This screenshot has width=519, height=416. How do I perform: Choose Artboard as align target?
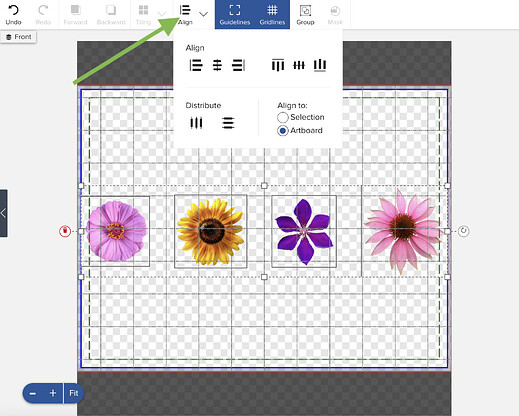coord(283,131)
